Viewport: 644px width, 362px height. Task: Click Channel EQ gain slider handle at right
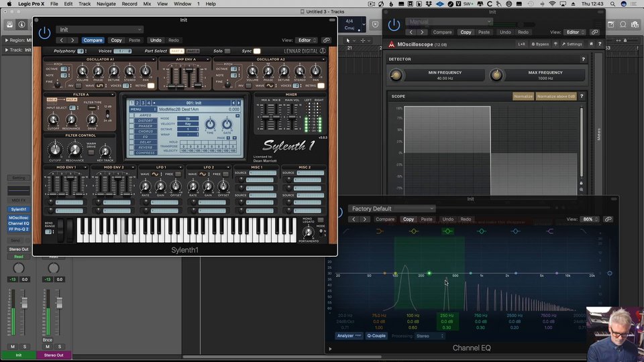[610, 273]
